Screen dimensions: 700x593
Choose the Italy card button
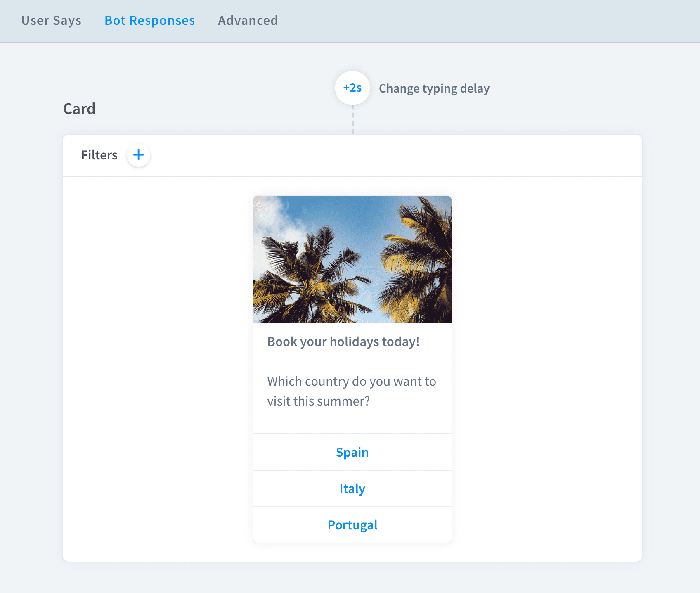352,489
